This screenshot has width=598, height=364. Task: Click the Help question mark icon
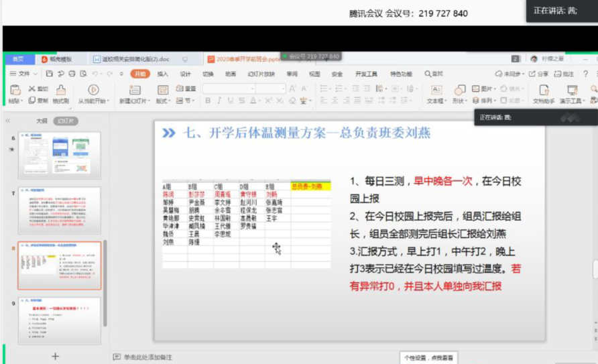585,74
